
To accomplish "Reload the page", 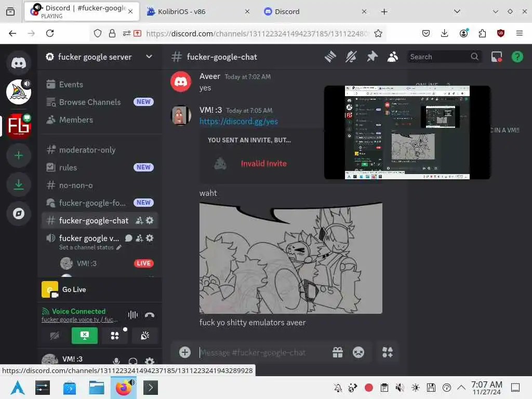I will tap(50, 33).
